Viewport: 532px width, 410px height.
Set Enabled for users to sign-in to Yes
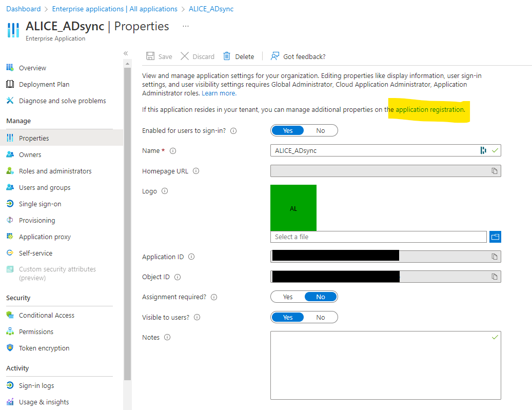[x=288, y=131]
